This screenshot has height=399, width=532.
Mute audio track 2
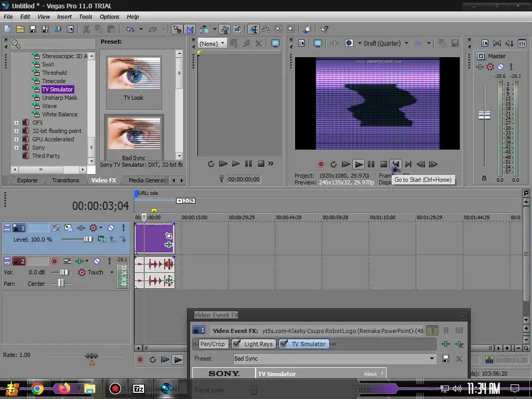coord(97,261)
